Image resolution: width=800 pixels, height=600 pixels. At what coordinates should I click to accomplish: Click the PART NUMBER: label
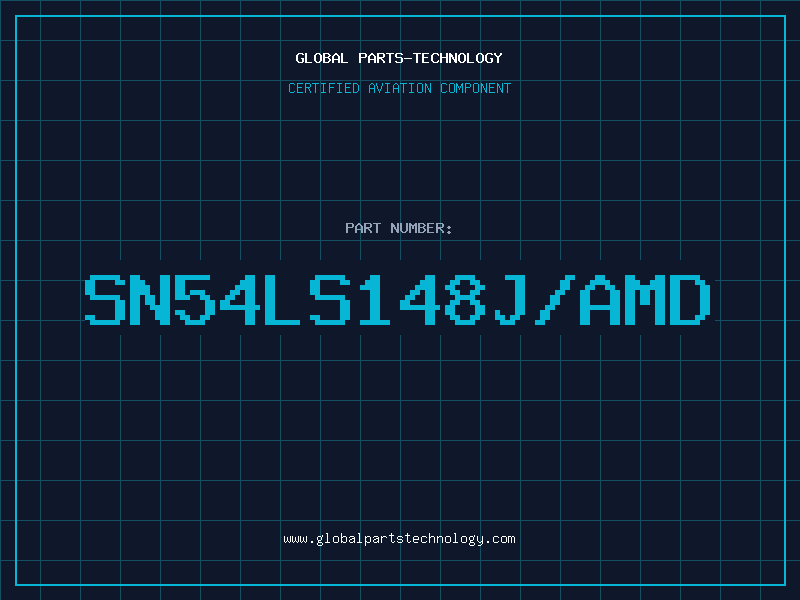399,228
